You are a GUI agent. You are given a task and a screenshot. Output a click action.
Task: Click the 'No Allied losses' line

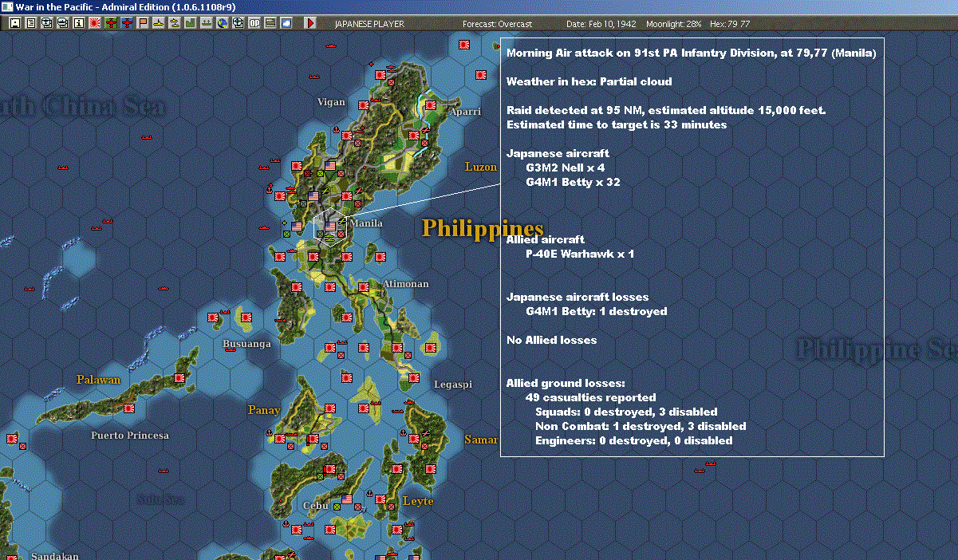552,340
